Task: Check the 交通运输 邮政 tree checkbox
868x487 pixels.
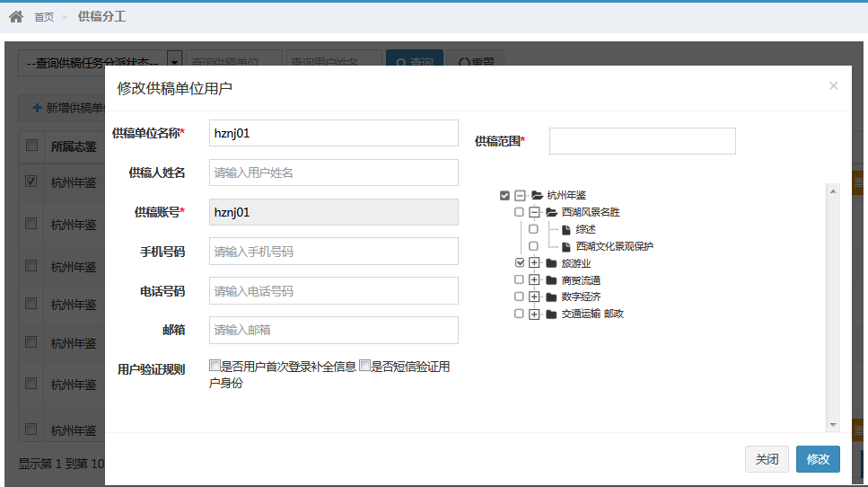Action: 519,314
